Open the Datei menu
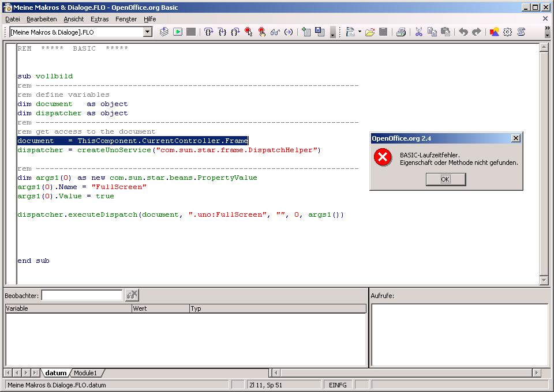The height and width of the screenshot is (392, 554). point(13,19)
